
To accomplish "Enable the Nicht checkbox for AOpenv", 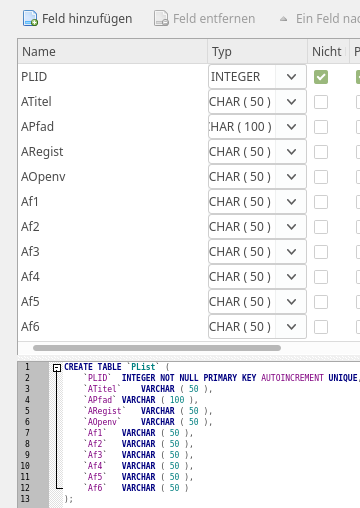I will pos(321,177).
